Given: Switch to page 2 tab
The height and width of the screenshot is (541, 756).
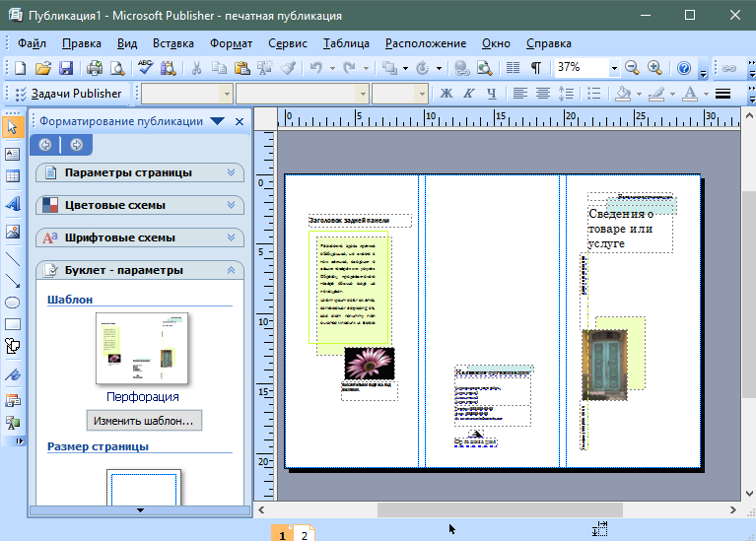Looking at the screenshot, I should (304, 535).
